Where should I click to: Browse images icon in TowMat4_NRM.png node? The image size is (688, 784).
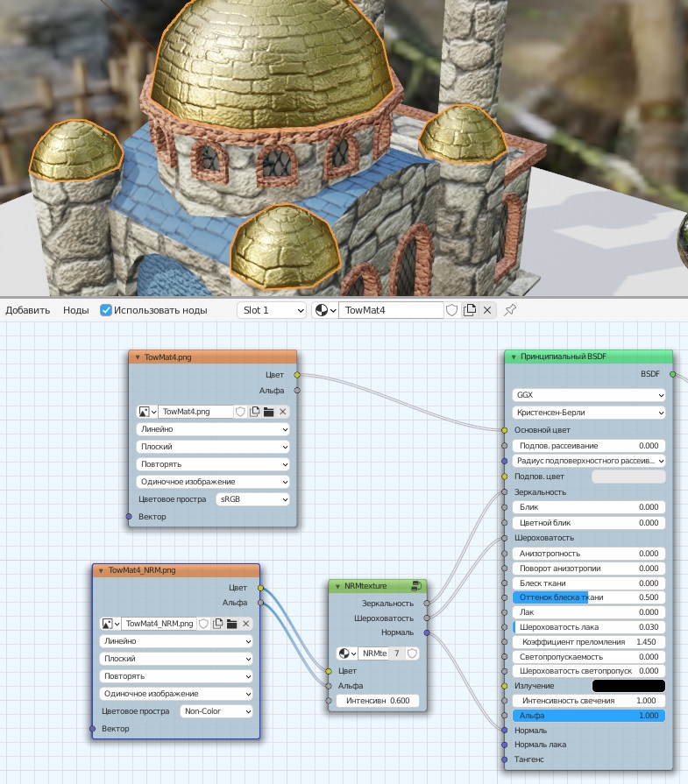110,624
